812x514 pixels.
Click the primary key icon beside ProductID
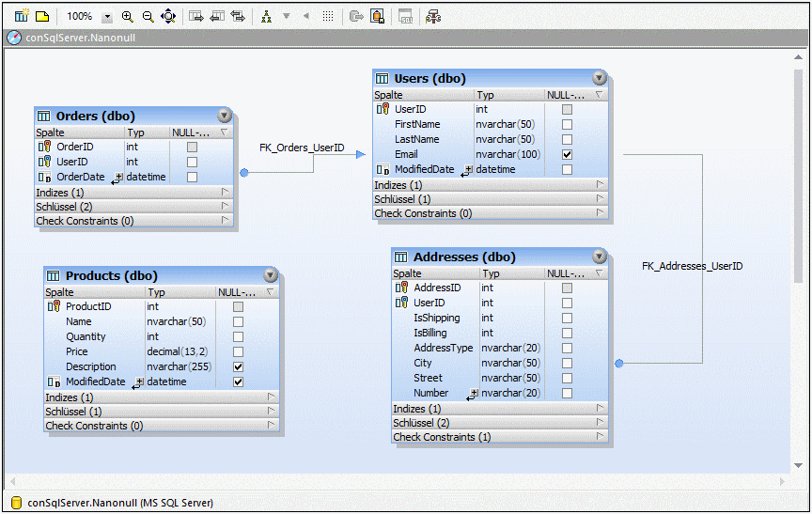point(54,306)
